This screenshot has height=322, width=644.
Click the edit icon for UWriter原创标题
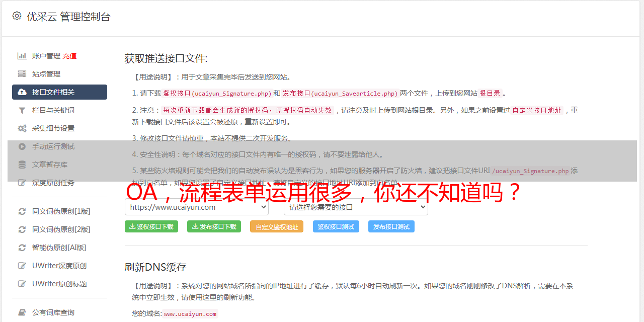(22, 284)
